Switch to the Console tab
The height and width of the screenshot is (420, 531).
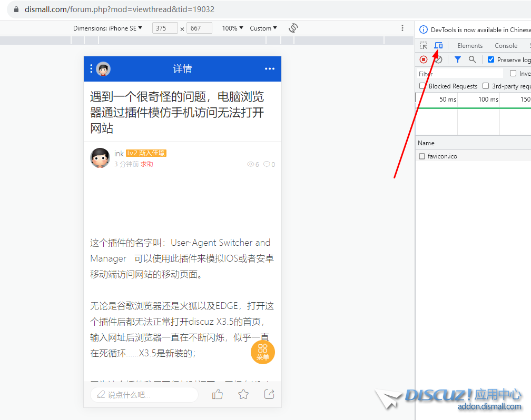506,45
